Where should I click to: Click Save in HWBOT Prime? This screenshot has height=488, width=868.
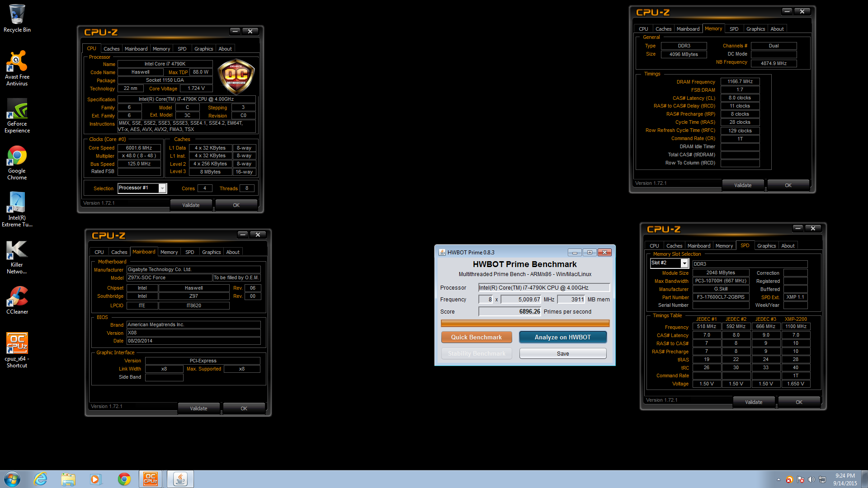click(x=563, y=353)
